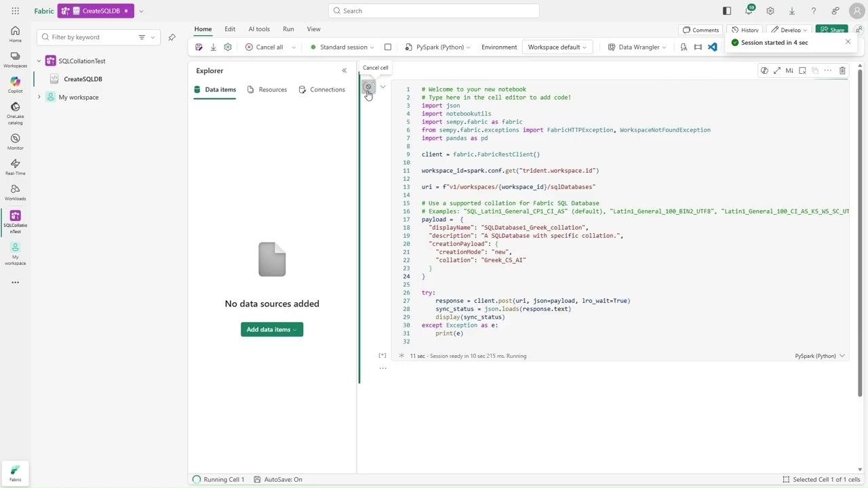Click the Fabric logo at bottom left
The image size is (868, 488).
point(15,472)
